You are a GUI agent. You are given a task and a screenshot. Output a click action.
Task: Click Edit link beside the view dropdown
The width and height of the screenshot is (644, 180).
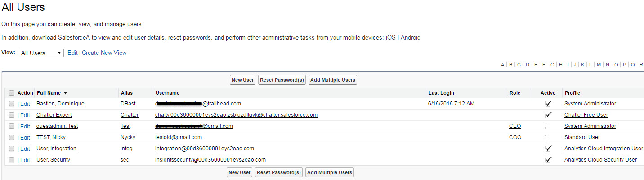72,53
